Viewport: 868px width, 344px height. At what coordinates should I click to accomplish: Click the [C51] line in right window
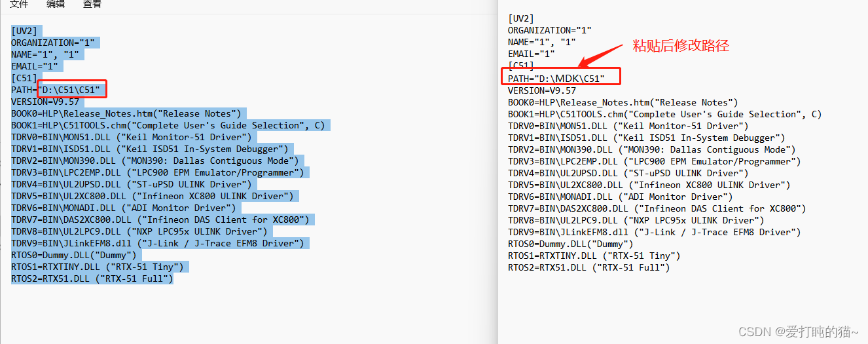coord(521,66)
